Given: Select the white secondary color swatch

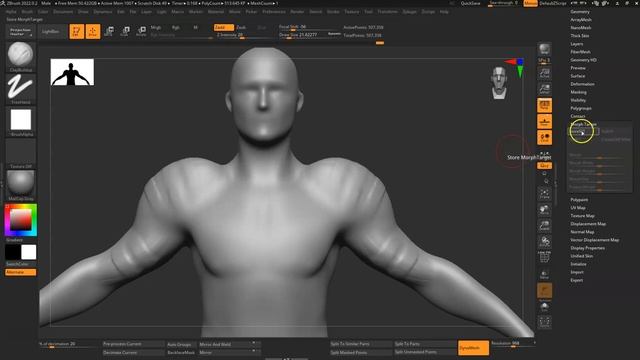Looking at the screenshot, I should pos(29,252).
